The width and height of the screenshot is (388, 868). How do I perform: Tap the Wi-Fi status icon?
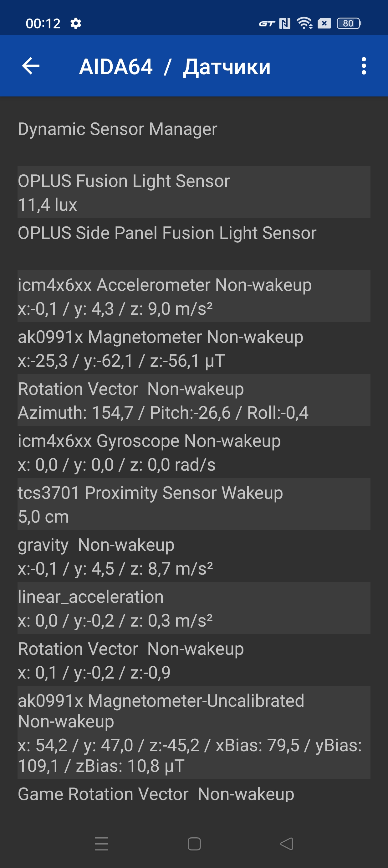304,23
